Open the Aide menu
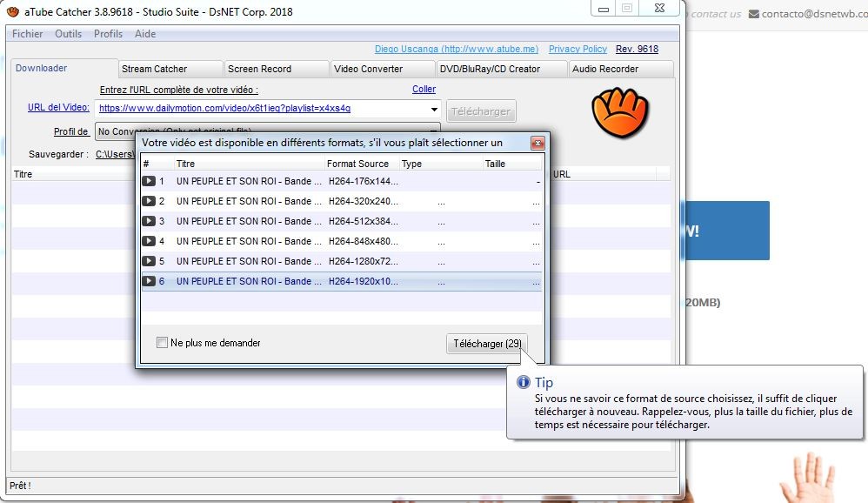The height and width of the screenshot is (503, 868). [145, 34]
